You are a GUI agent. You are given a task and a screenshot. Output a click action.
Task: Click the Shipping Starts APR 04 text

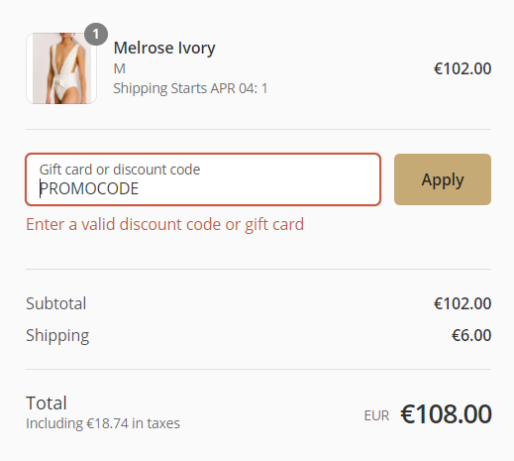(190, 88)
